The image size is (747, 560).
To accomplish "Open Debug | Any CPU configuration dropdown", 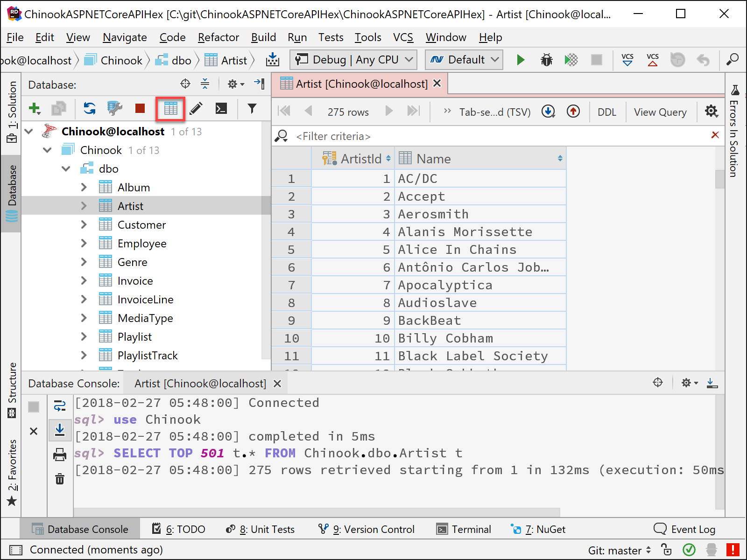I will tap(353, 60).
